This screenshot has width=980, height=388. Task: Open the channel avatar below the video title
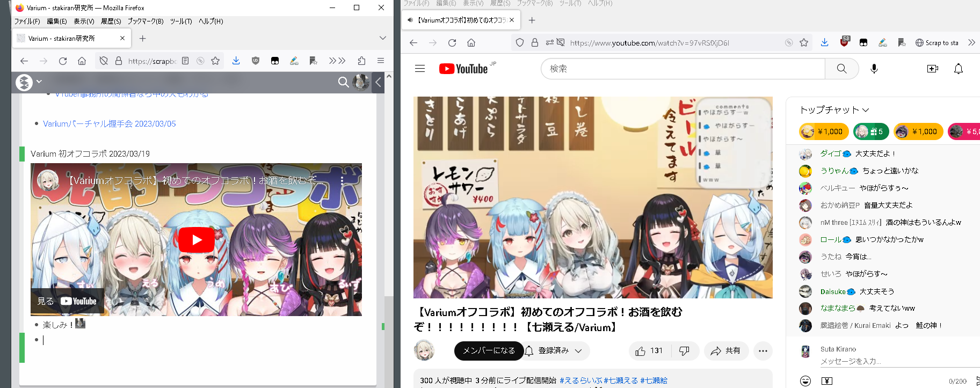pyautogui.click(x=424, y=350)
